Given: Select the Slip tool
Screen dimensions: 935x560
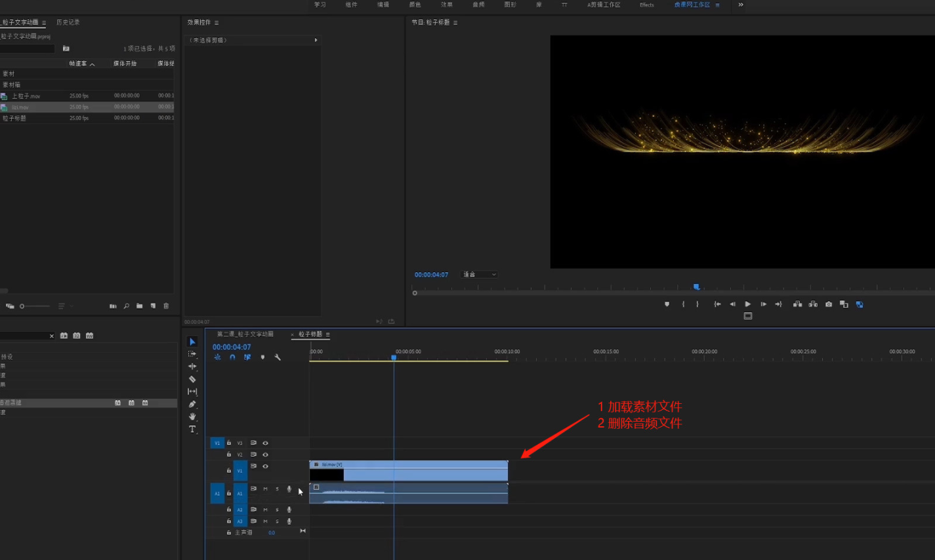Looking at the screenshot, I should [192, 391].
